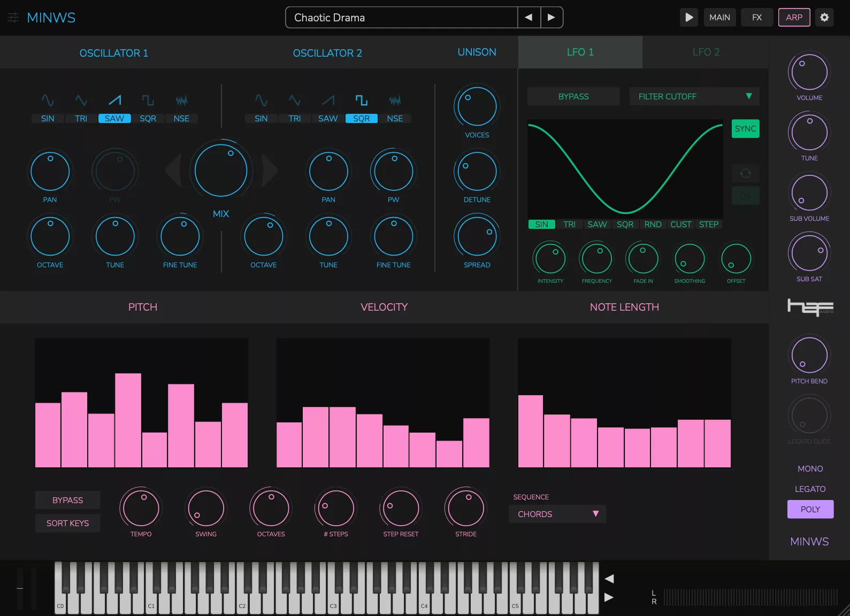
Task: Switch to the FX page
Action: pos(756,18)
